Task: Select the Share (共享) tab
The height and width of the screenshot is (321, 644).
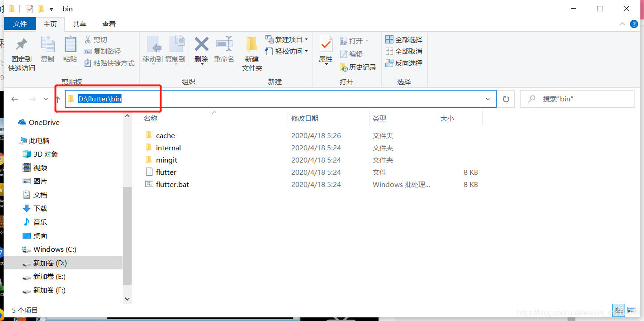Action: (x=80, y=24)
